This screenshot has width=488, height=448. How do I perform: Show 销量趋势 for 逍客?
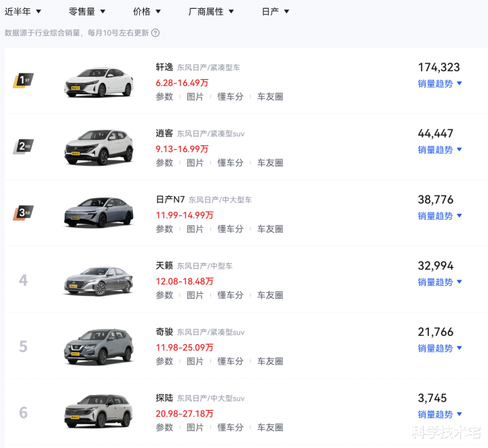click(x=440, y=149)
